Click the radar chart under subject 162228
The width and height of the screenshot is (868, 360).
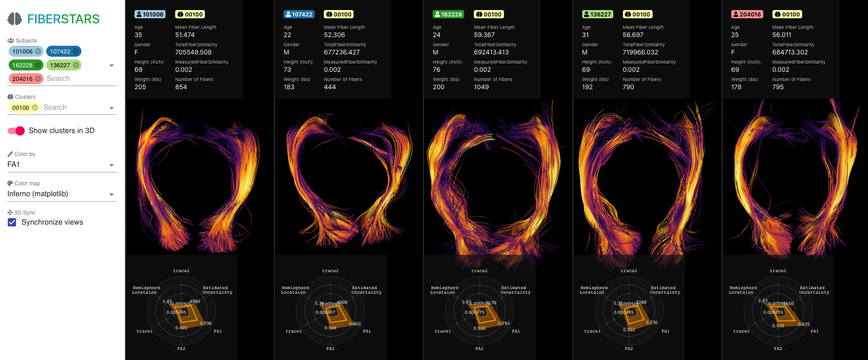[x=480, y=310]
